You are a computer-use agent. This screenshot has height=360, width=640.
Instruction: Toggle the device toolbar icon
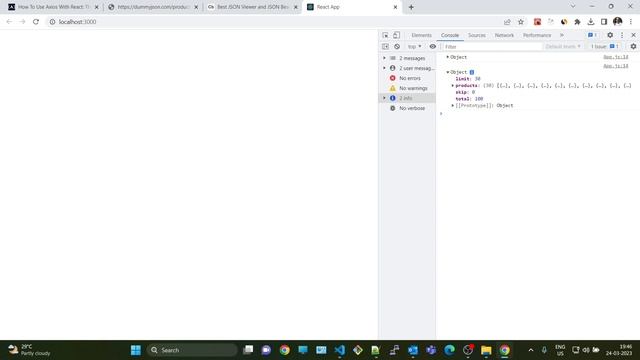[396, 35]
